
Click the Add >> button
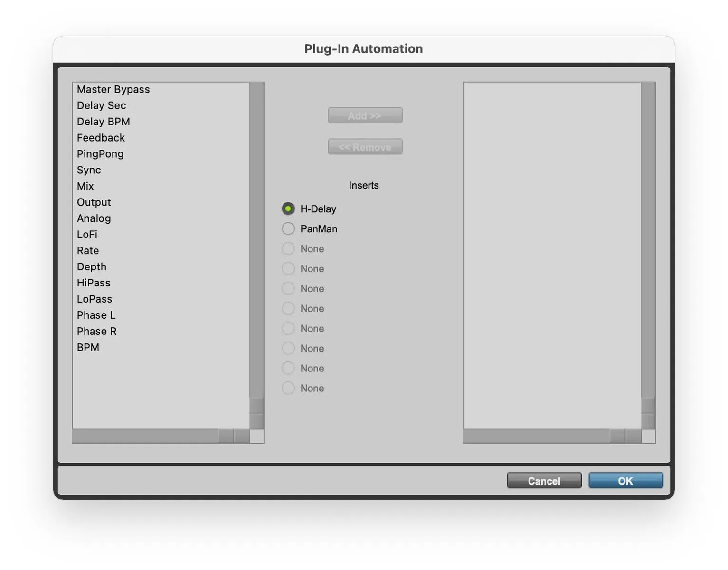tap(365, 115)
